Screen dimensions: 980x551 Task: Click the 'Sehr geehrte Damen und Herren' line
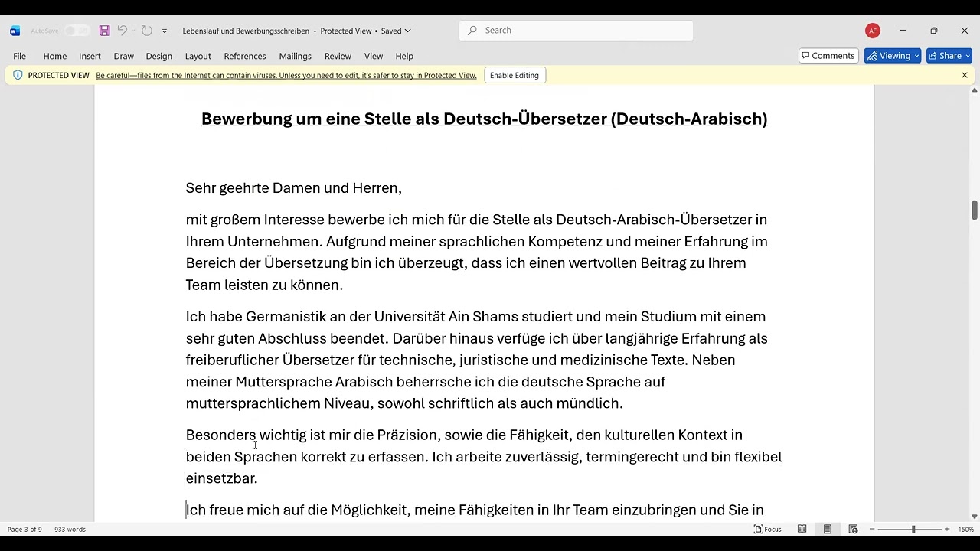pos(293,188)
